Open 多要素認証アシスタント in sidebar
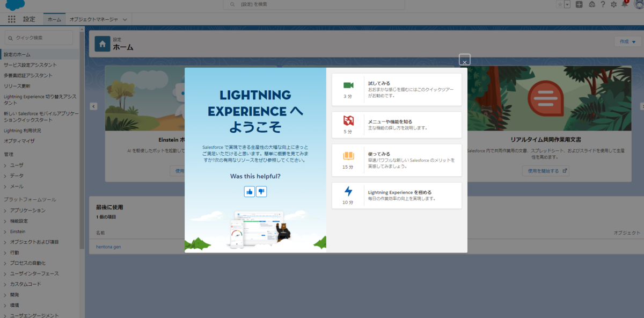The image size is (644, 318). pyautogui.click(x=28, y=76)
